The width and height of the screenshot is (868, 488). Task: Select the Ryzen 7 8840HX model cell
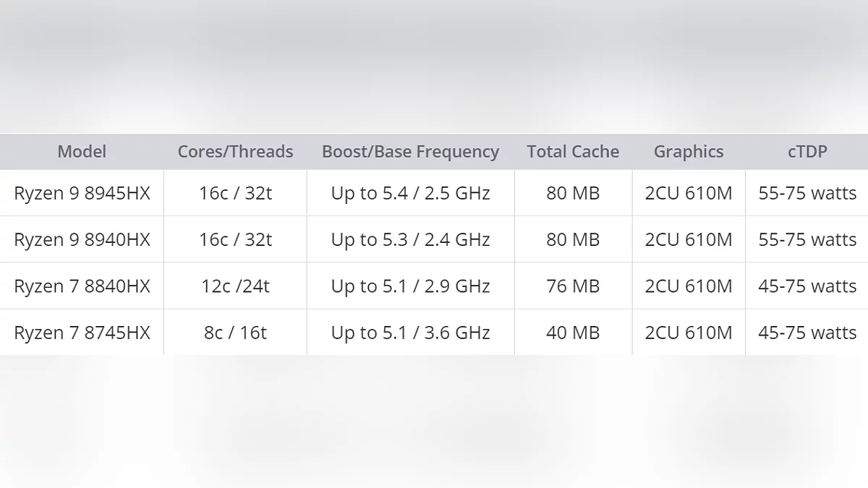82,286
